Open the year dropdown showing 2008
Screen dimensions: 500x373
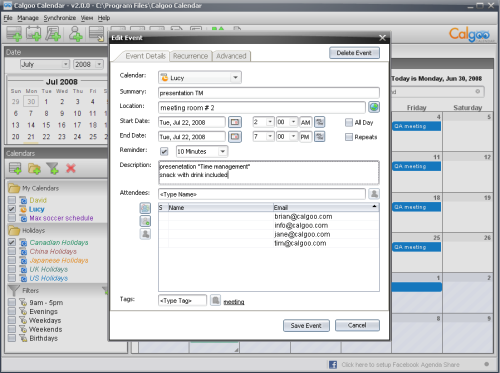(x=88, y=64)
